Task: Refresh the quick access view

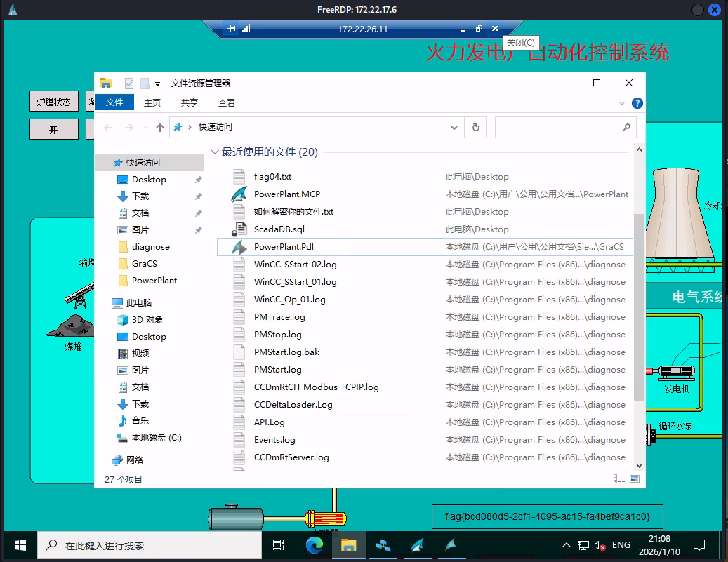Action: [475, 127]
